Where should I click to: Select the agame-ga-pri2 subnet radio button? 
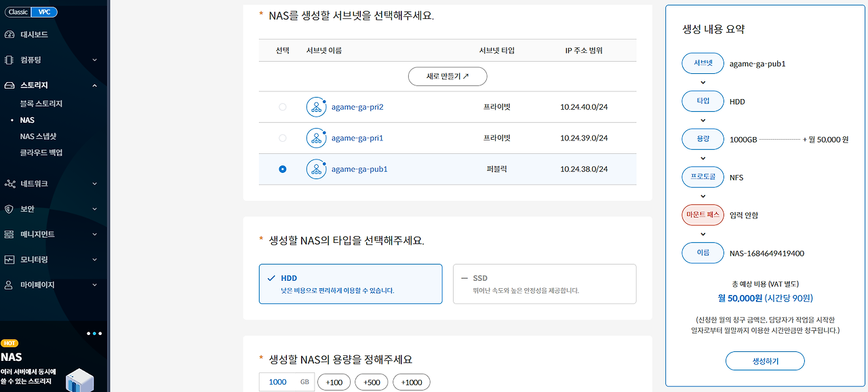click(283, 107)
